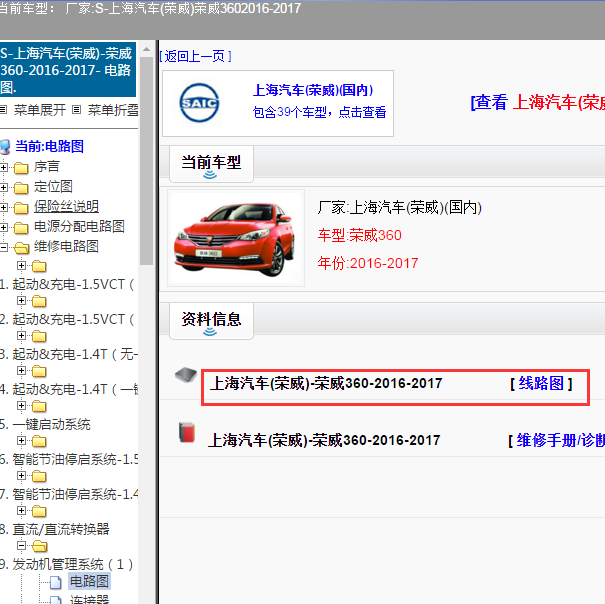Click the 菜单展开 expand-all icon

(3, 110)
